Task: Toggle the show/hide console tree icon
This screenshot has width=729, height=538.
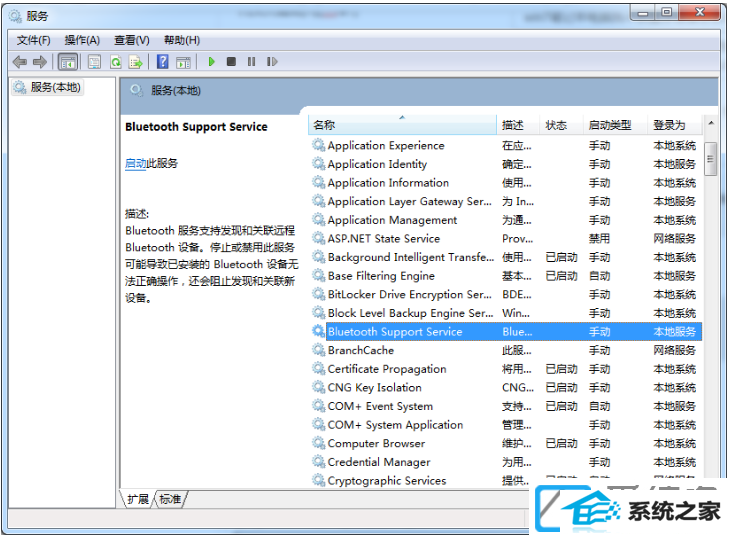Action: click(x=68, y=61)
